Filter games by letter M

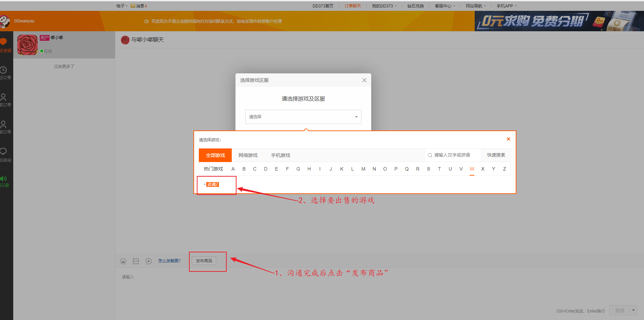[x=363, y=169]
